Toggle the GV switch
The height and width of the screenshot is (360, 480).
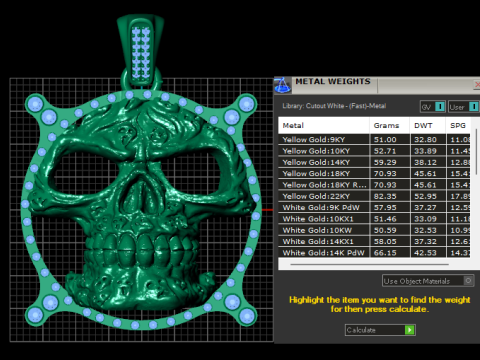433,107
